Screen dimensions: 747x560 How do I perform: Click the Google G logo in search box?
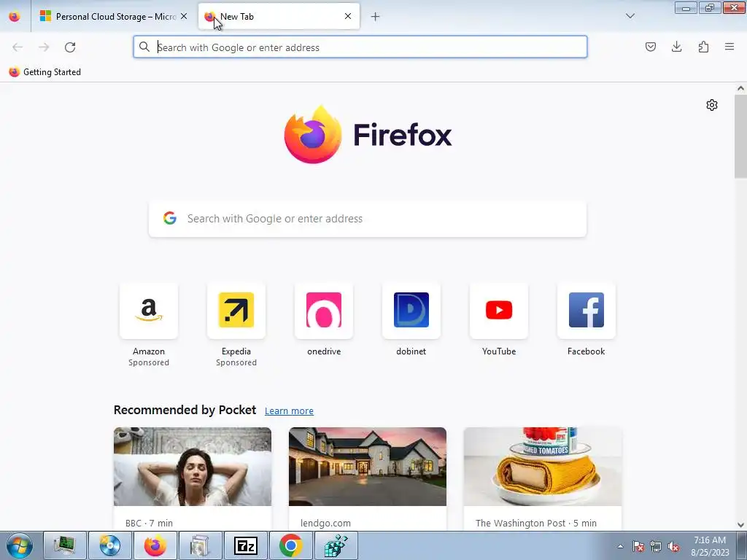tap(170, 218)
